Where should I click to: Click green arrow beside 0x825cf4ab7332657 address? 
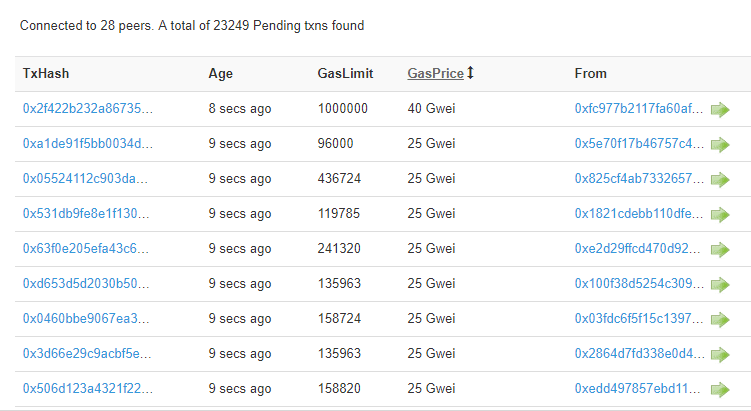tap(720, 180)
